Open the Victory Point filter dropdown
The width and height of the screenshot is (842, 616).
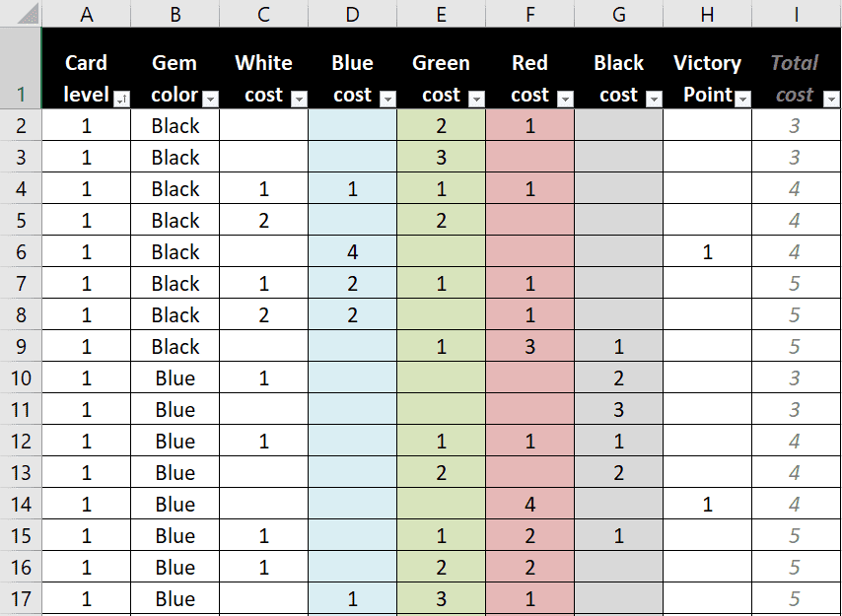742,99
